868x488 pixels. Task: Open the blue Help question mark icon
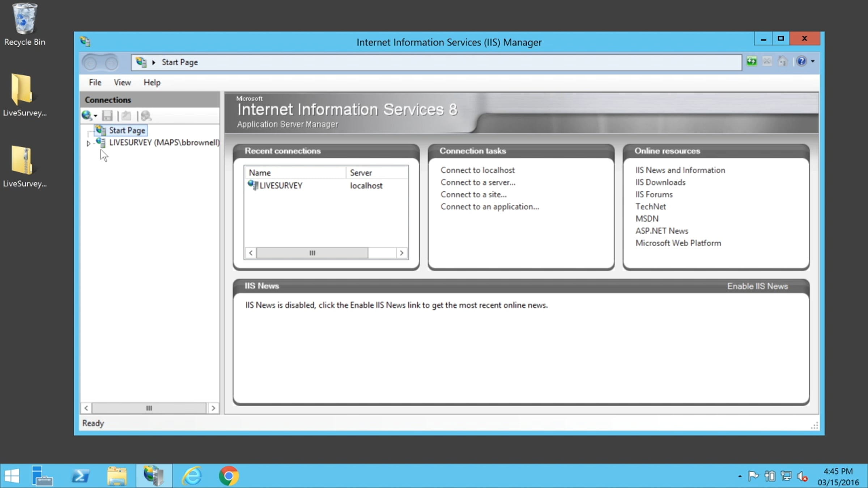coord(801,61)
